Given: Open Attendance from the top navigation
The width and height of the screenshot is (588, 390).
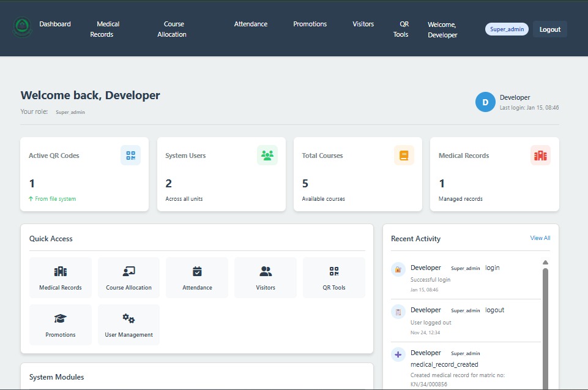Looking at the screenshot, I should [251, 24].
